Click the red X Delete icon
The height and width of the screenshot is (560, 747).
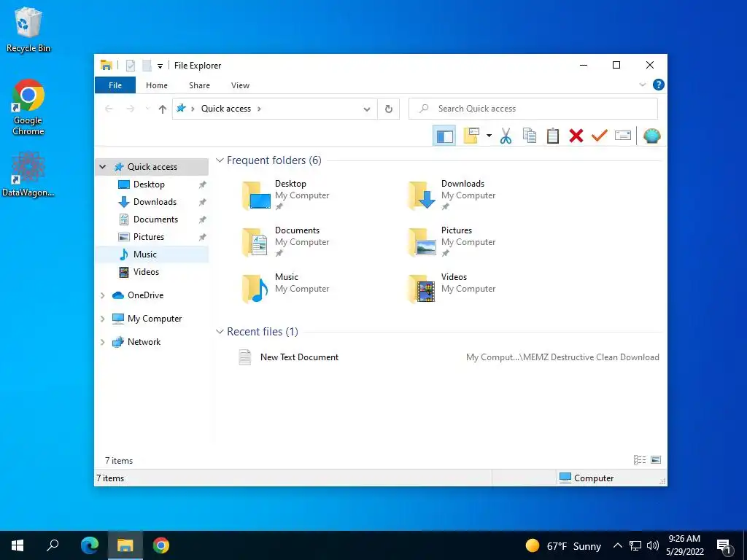click(576, 136)
